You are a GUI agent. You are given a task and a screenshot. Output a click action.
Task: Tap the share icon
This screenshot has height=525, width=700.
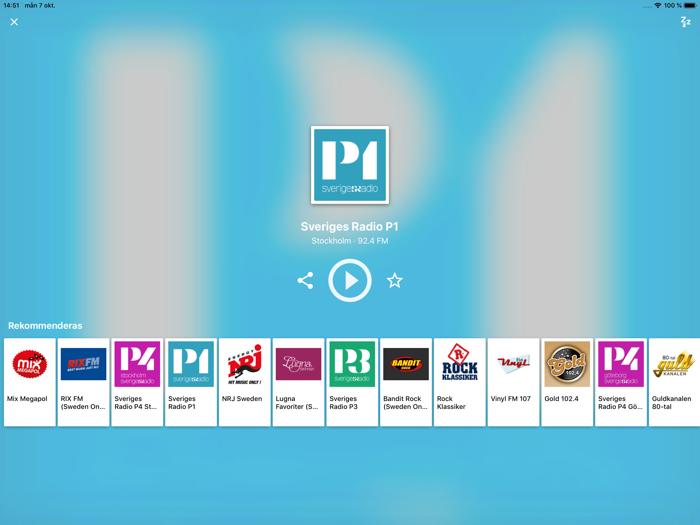pos(305,281)
